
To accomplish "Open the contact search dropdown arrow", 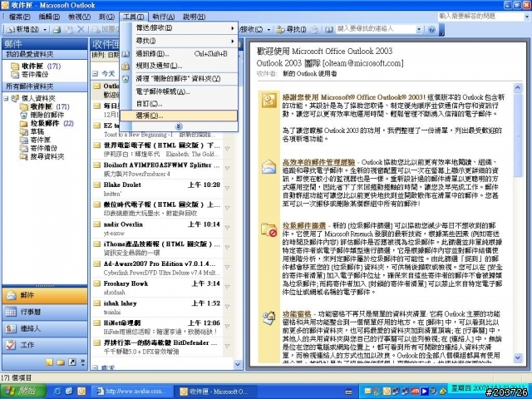I will 419,30.
